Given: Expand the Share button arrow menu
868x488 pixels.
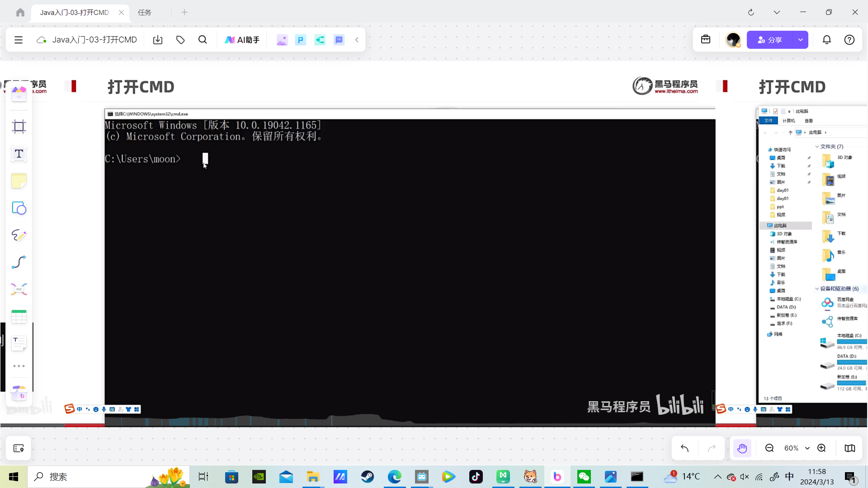Looking at the screenshot, I should tap(801, 40).
